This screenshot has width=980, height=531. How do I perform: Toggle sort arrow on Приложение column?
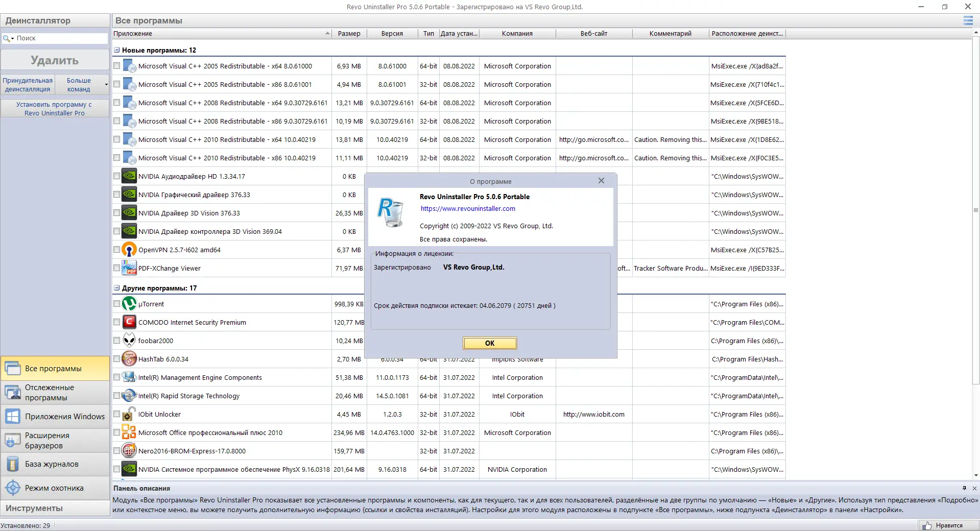coord(327,34)
